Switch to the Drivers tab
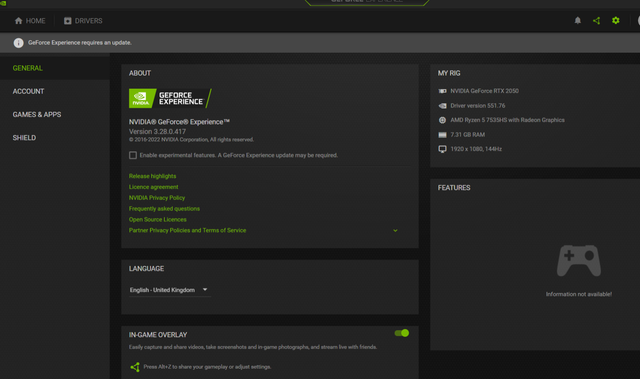 point(83,21)
